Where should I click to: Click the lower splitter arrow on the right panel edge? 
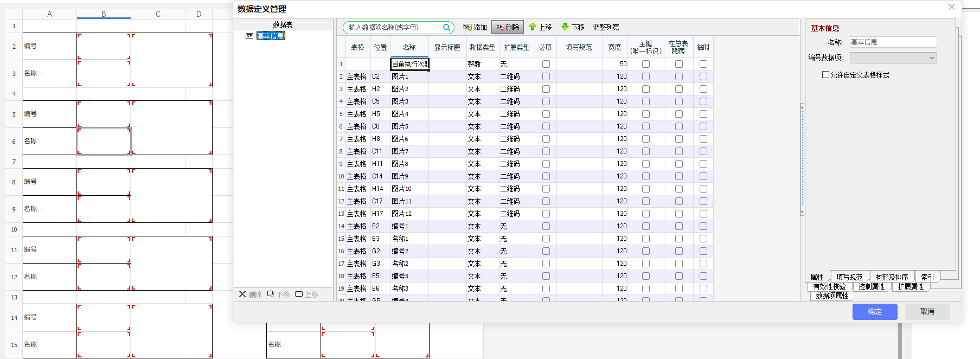coord(802,213)
